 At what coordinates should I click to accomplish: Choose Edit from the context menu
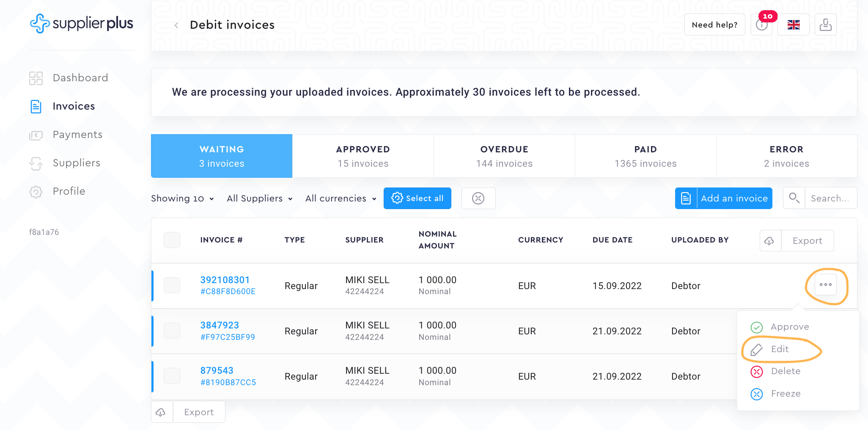(780, 349)
